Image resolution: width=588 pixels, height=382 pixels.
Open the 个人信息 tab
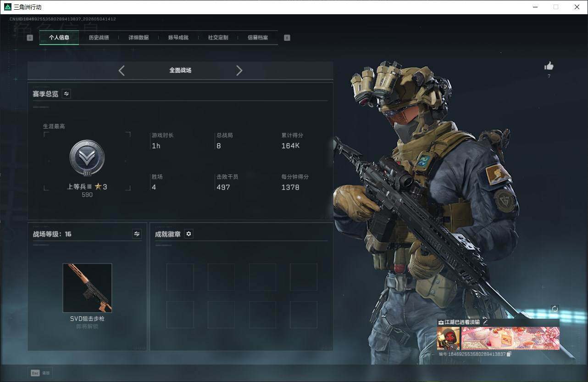(x=59, y=38)
